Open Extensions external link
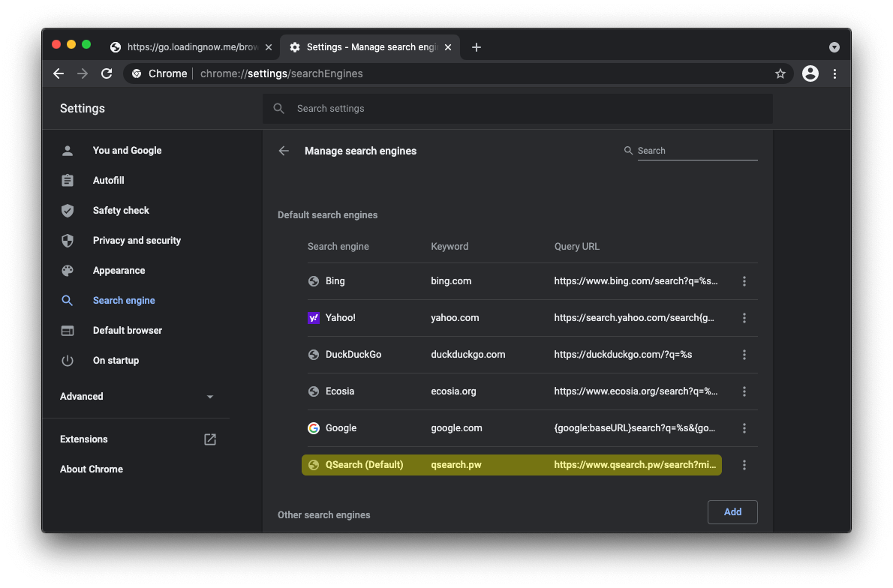Viewport: 893px width, 588px height. tap(137, 439)
